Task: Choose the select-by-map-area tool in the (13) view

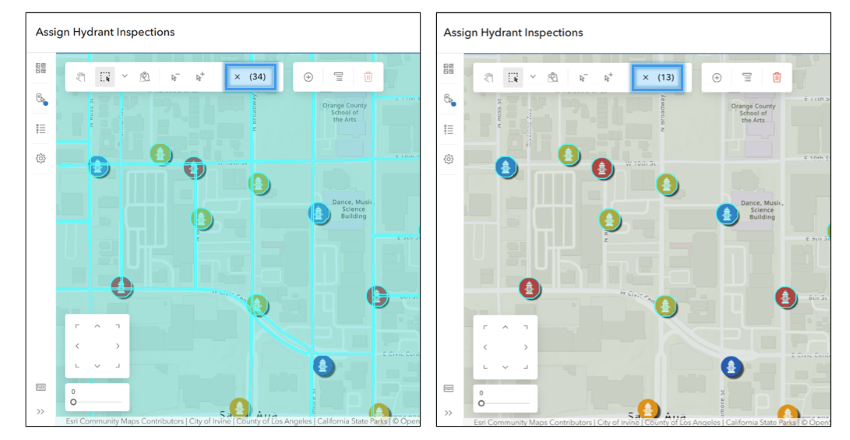Action: (x=552, y=77)
